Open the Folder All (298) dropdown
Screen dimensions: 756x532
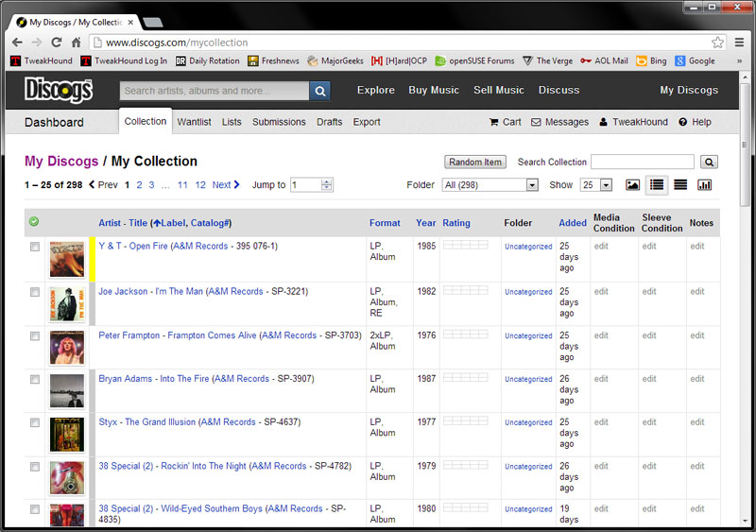490,184
